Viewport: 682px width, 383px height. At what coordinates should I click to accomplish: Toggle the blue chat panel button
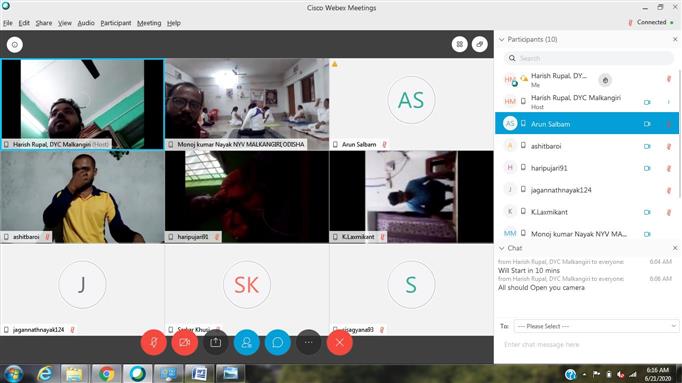pos(277,343)
